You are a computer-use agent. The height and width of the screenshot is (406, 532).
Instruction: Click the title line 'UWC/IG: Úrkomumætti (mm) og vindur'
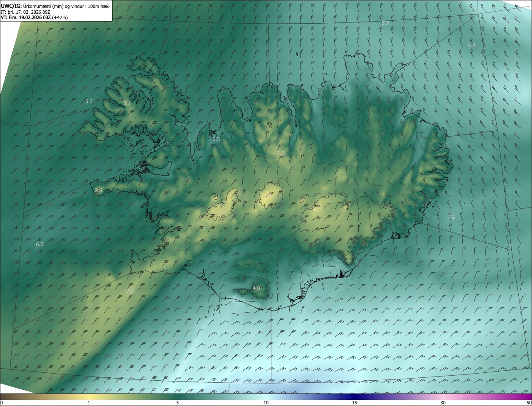[55, 5]
